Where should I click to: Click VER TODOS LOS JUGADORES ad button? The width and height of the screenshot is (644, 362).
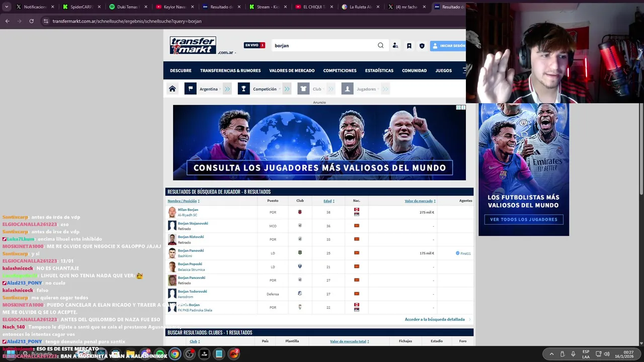pyautogui.click(x=523, y=220)
